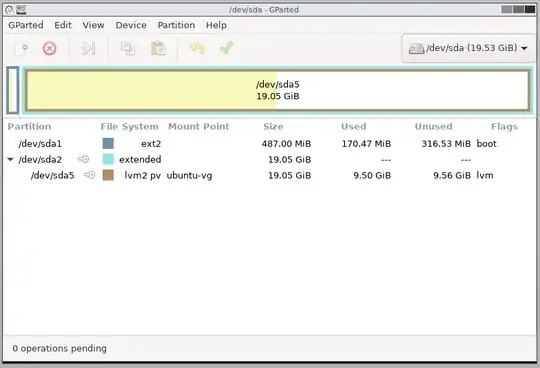Image resolution: width=540 pixels, height=368 pixels.
Task: Open the View menu
Action: pos(93,25)
